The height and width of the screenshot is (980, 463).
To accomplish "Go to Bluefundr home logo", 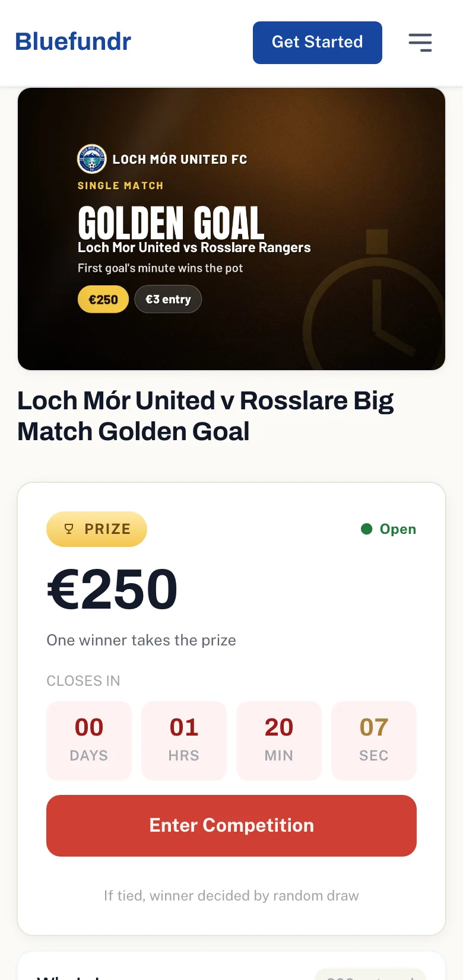I will [73, 42].
